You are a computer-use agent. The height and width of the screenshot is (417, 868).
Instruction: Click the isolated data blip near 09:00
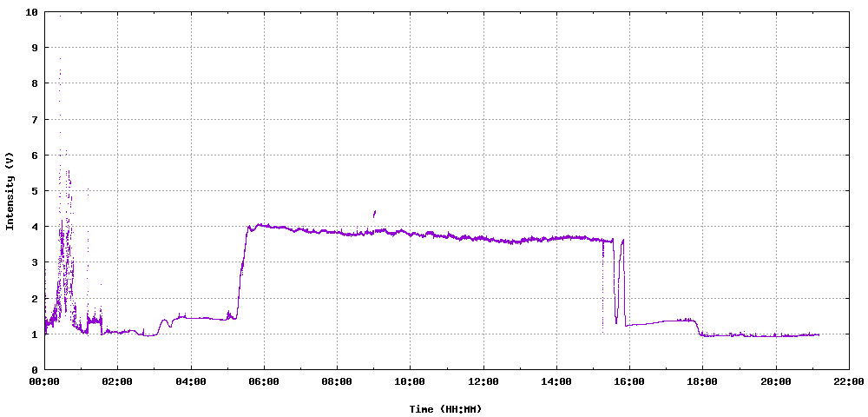(x=374, y=214)
